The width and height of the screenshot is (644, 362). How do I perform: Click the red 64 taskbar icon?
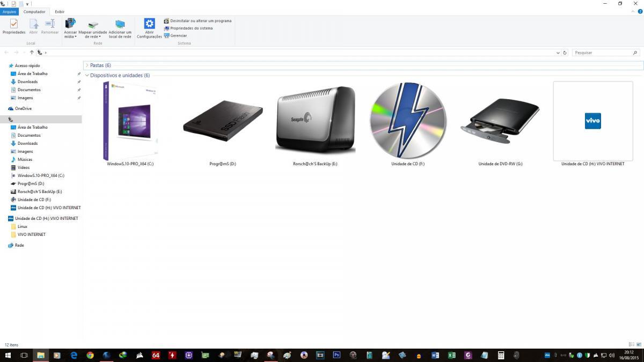(x=156, y=355)
